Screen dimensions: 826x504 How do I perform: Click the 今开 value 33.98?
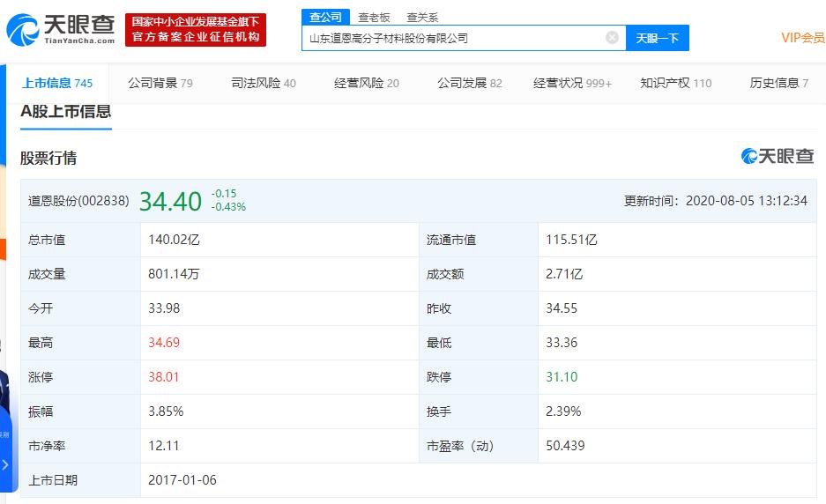164,308
